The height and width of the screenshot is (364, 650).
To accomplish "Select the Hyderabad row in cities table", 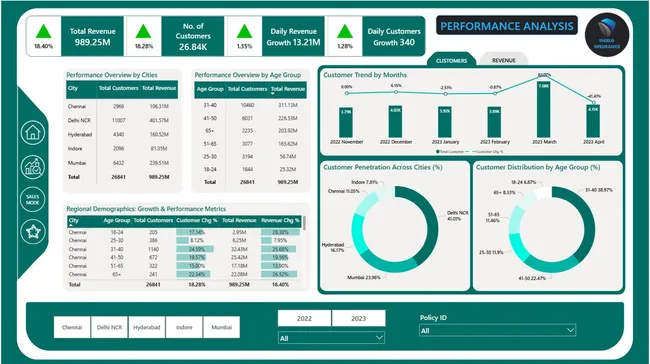I will pyautogui.click(x=122, y=134).
